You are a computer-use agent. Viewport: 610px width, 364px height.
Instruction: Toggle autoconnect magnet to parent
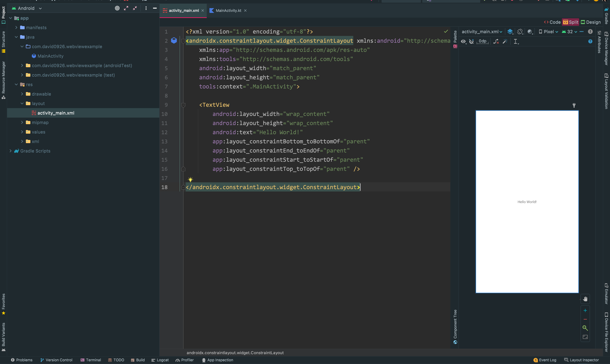(x=471, y=42)
